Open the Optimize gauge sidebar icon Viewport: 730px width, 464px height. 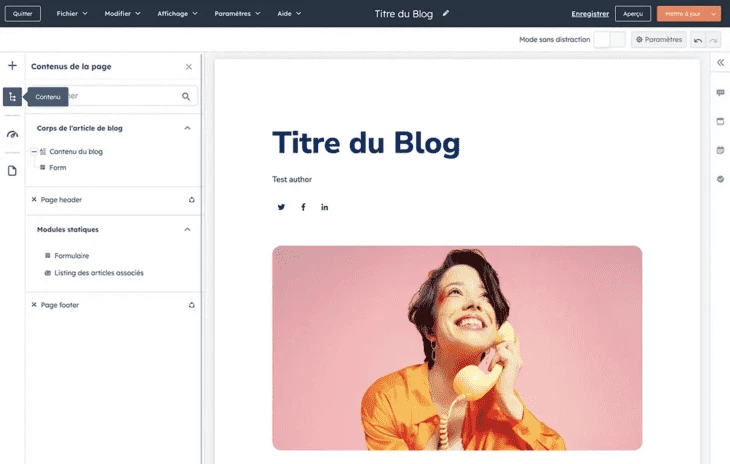(x=13, y=134)
